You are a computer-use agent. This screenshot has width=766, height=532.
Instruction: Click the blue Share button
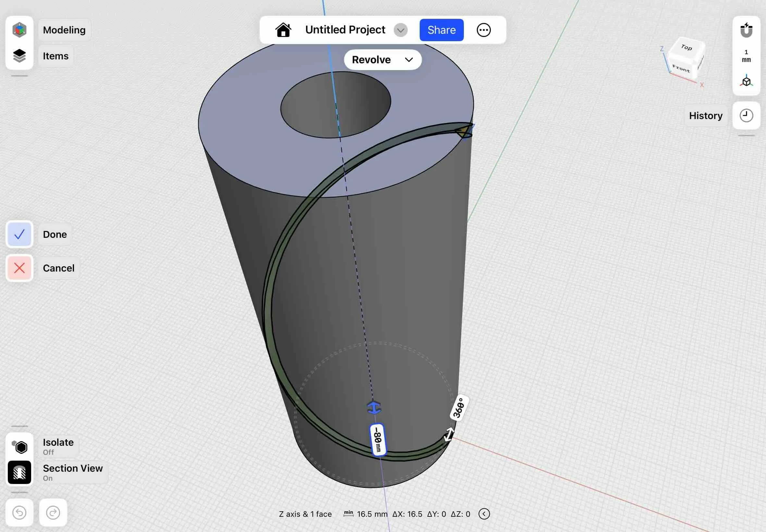coord(441,30)
